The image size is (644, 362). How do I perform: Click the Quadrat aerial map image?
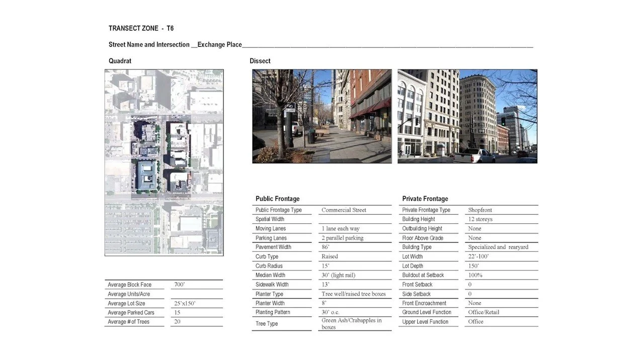(x=164, y=162)
